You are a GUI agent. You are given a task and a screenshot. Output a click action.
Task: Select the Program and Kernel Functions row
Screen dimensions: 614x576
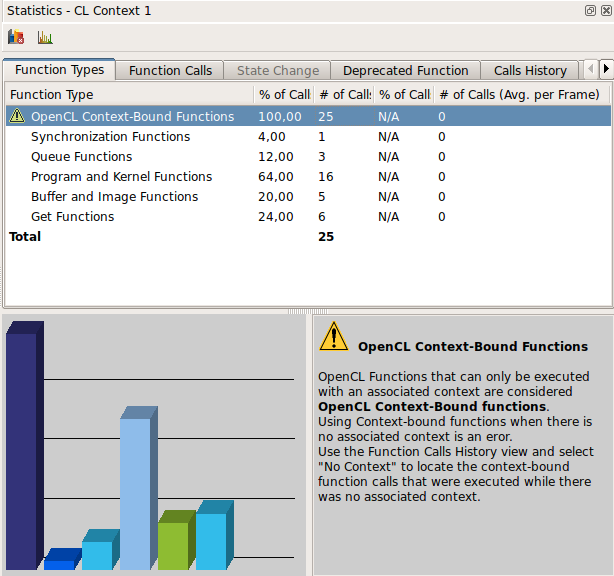click(x=308, y=177)
